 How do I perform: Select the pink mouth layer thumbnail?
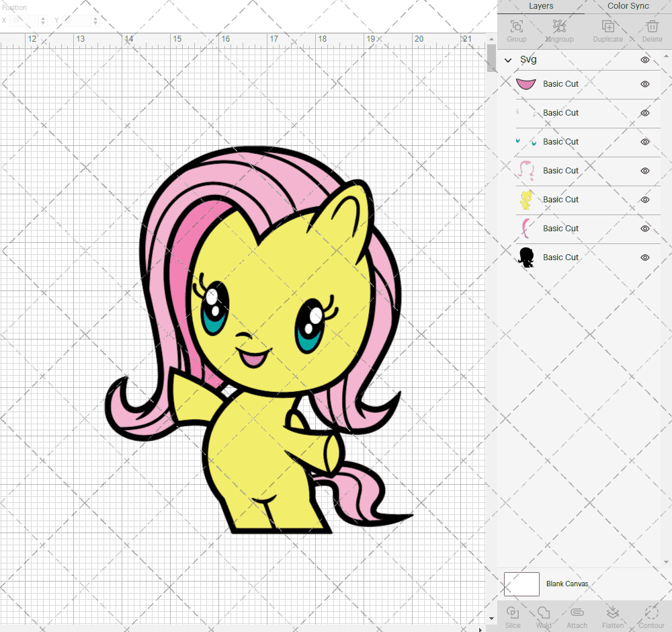coord(526,84)
